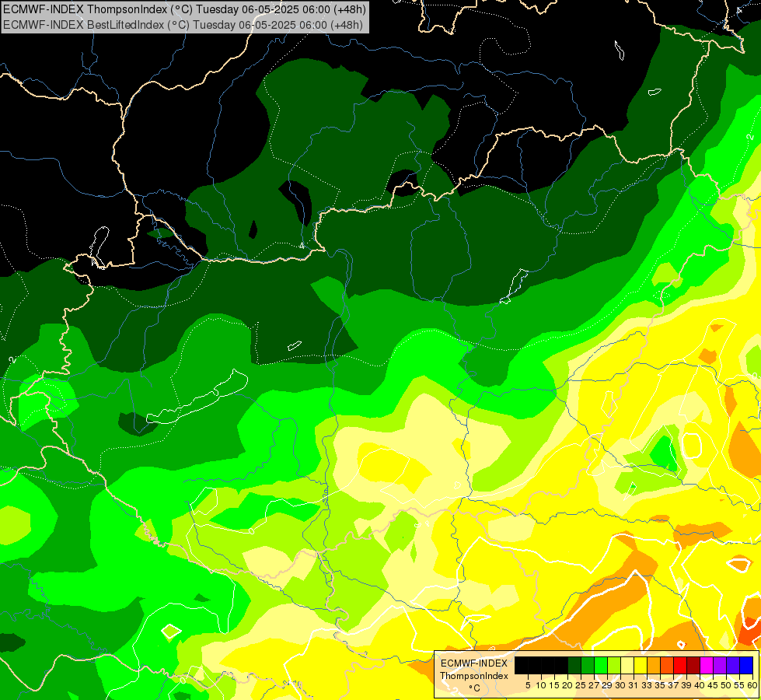Select the bright red legend swatch

pos(680,665)
